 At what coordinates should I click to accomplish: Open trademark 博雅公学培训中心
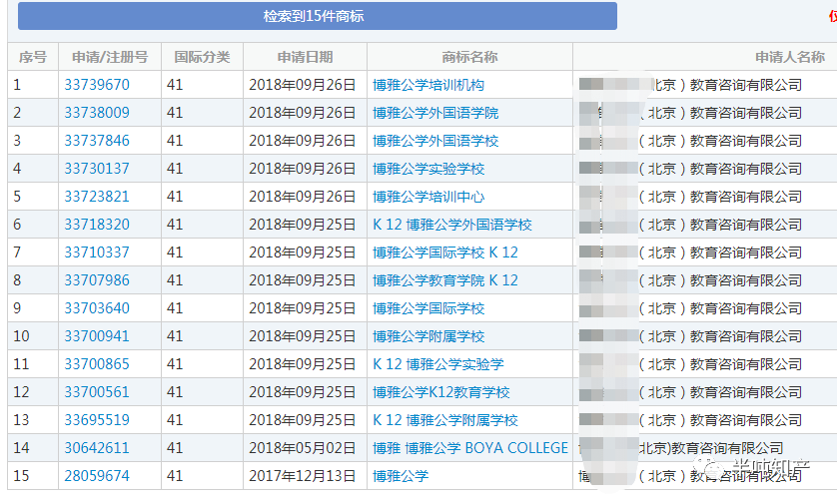pos(428,197)
